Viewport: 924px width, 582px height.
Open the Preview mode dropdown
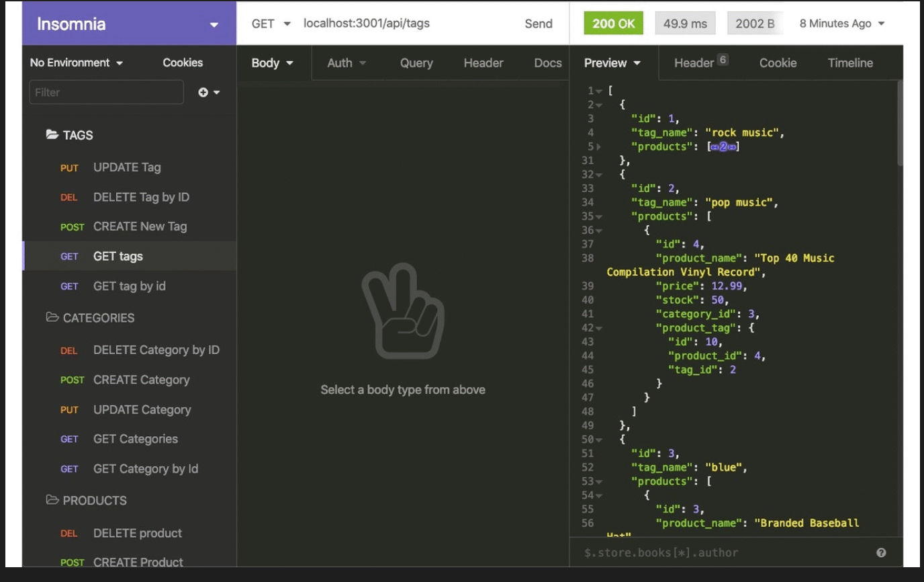(x=612, y=63)
